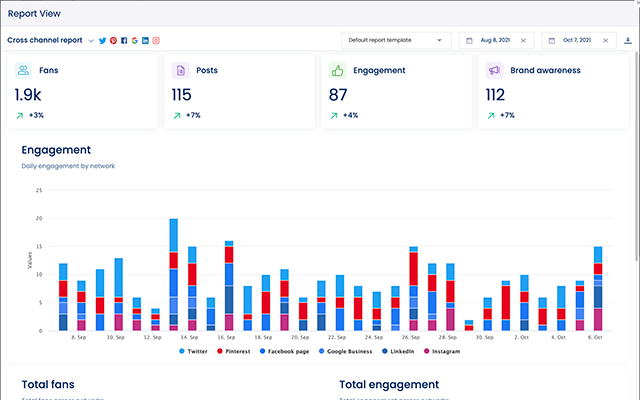Open the Fans summary card
The width and height of the screenshot is (640, 400).
(x=82, y=91)
